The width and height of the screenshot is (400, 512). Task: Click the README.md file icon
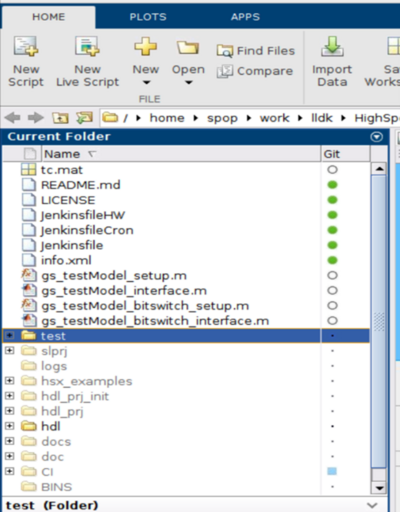coord(28,185)
